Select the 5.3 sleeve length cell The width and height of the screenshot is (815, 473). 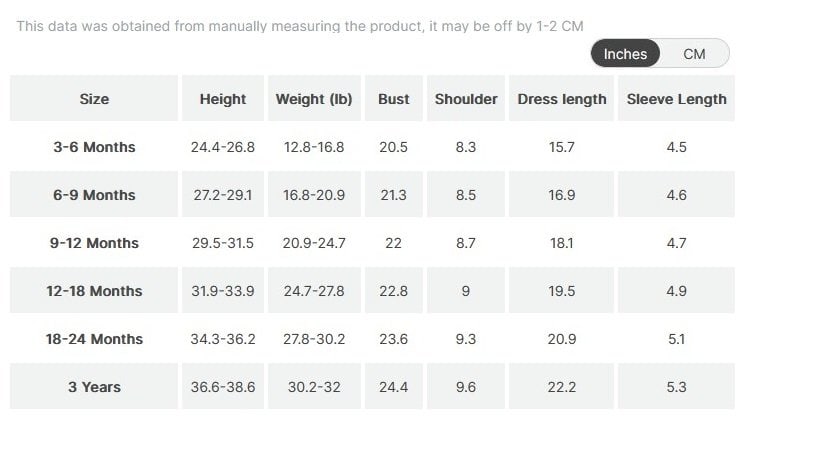tap(676, 387)
